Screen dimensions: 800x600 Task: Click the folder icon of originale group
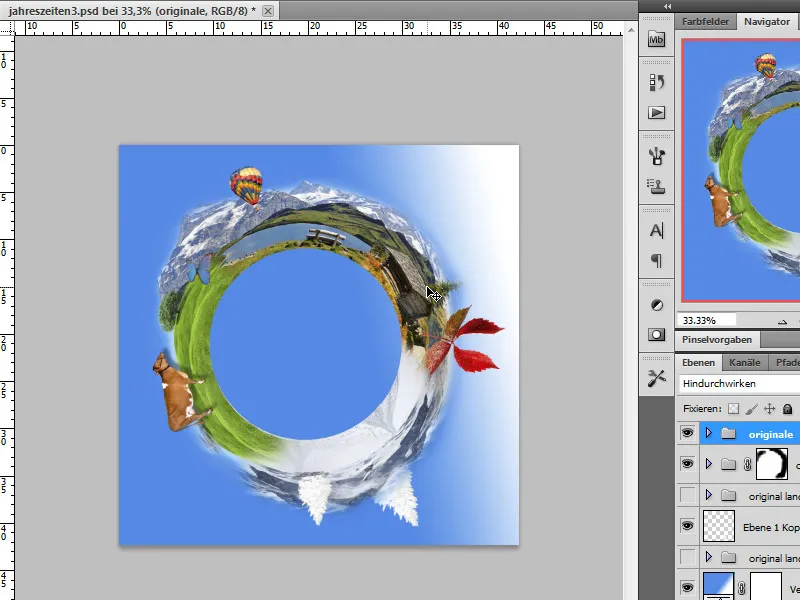click(729, 434)
